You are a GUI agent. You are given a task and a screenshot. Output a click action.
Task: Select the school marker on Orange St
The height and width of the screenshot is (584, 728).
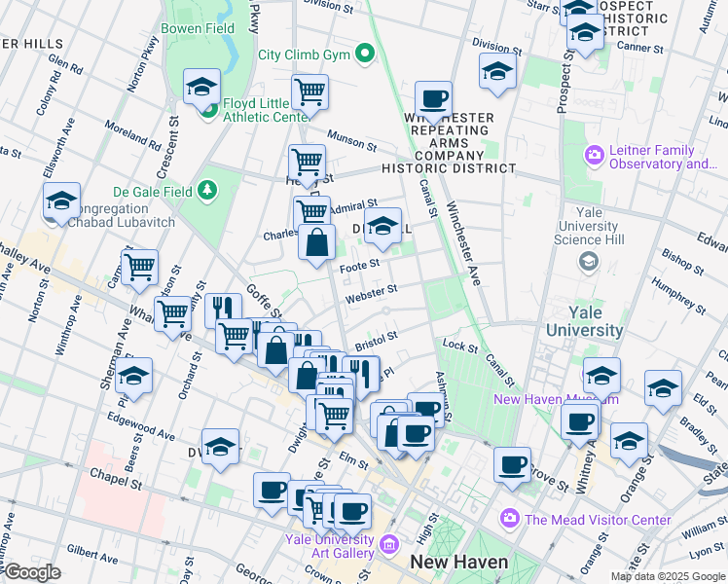click(x=629, y=443)
